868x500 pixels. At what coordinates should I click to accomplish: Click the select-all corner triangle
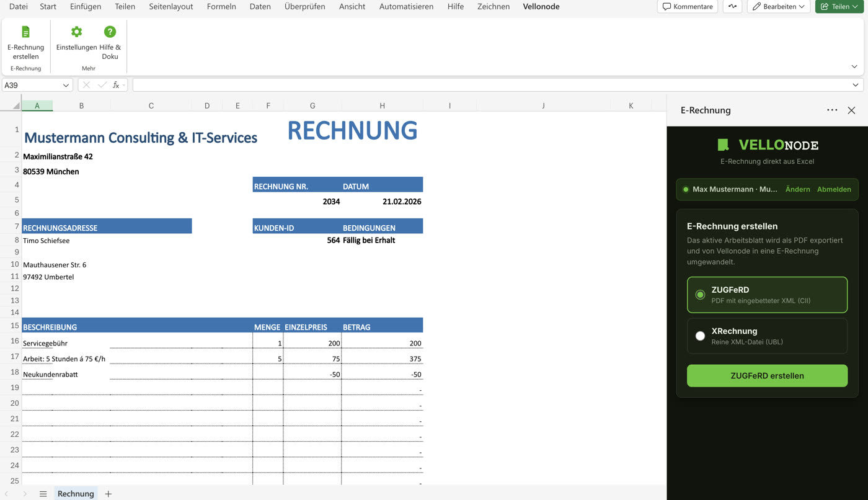coord(16,106)
